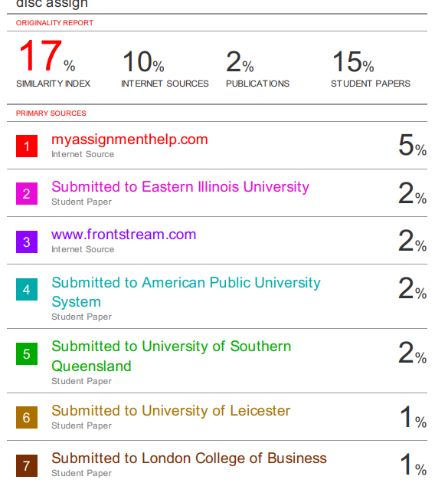This screenshot has height=483, width=448.
Task: Click the brown source number 7 swatch
Action: [x=27, y=465]
